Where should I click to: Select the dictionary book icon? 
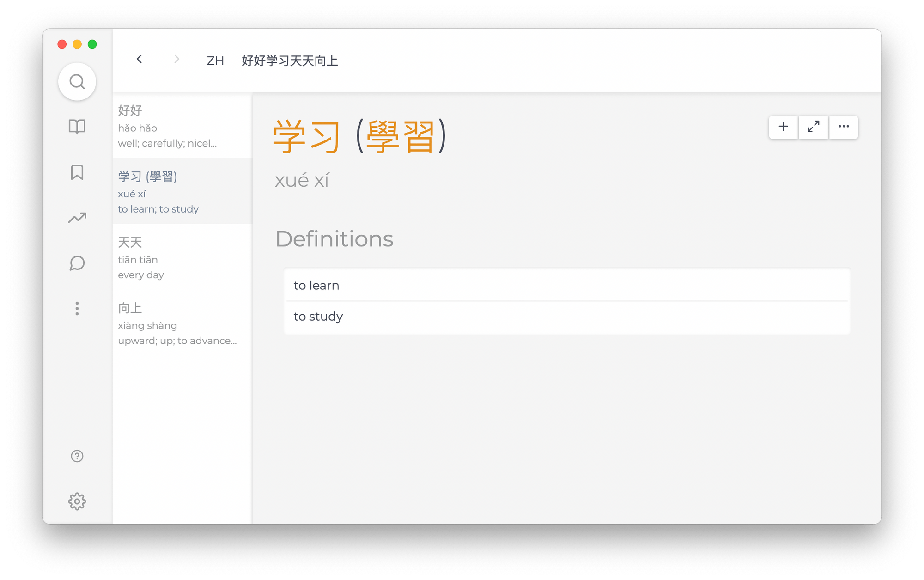click(77, 126)
